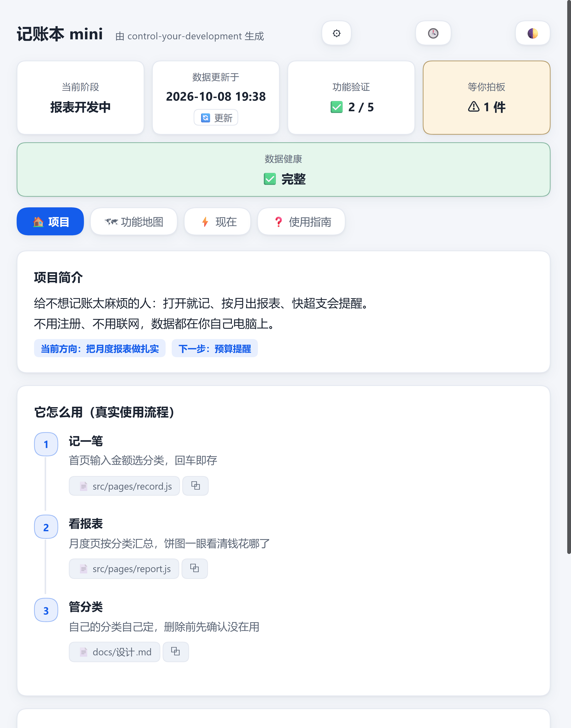Click the 更新 refresh button
Viewport: 571px width, 728px height.
pos(216,118)
